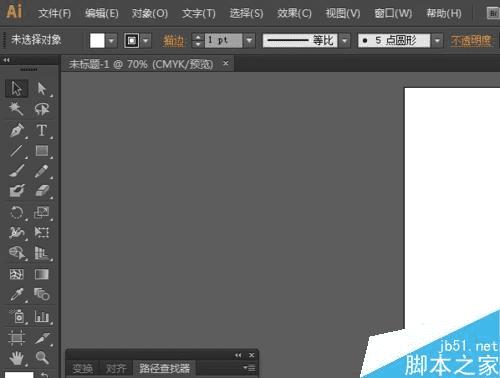Expand the stroke weight dropdown

pos(249,41)
